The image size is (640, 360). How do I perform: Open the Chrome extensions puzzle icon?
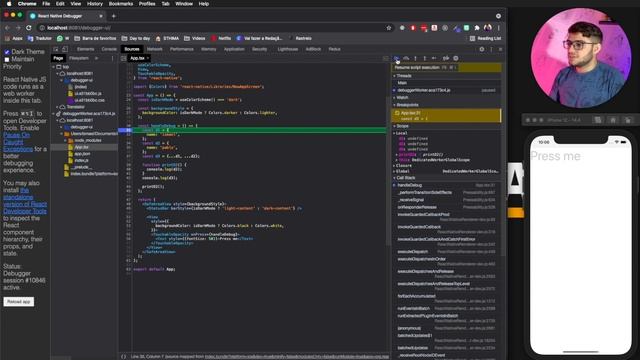tap(477, 28)
